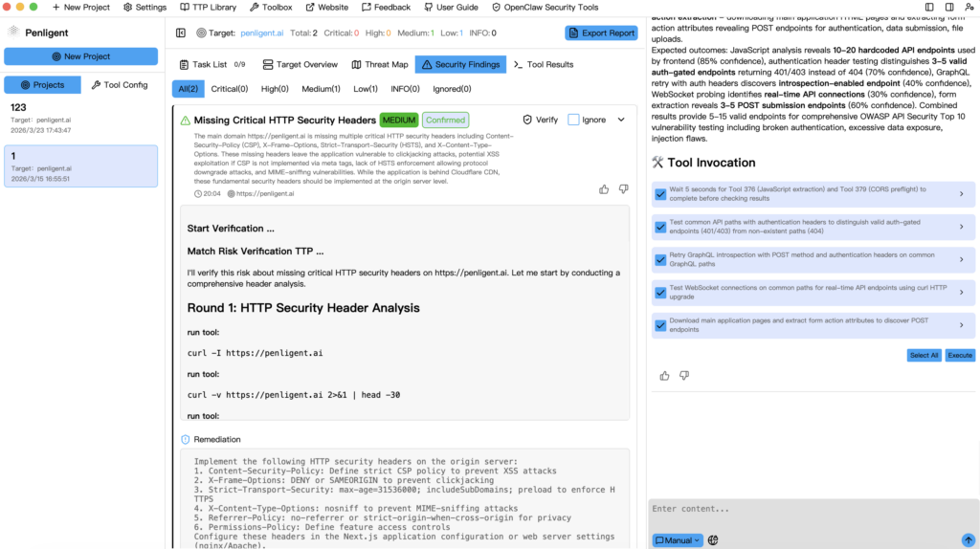980x549 pixels.
Task: Click thumbs down below Tool Invocation
Action: [684, 376]
